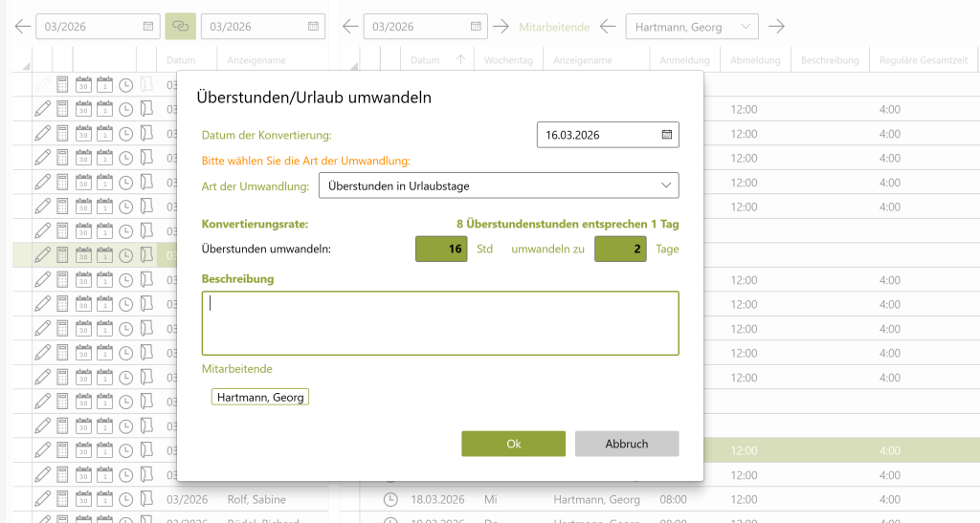Click calculator icon in Rolf, Sabine row
Viewport: 980px width, 523px height.
(62, 498)
